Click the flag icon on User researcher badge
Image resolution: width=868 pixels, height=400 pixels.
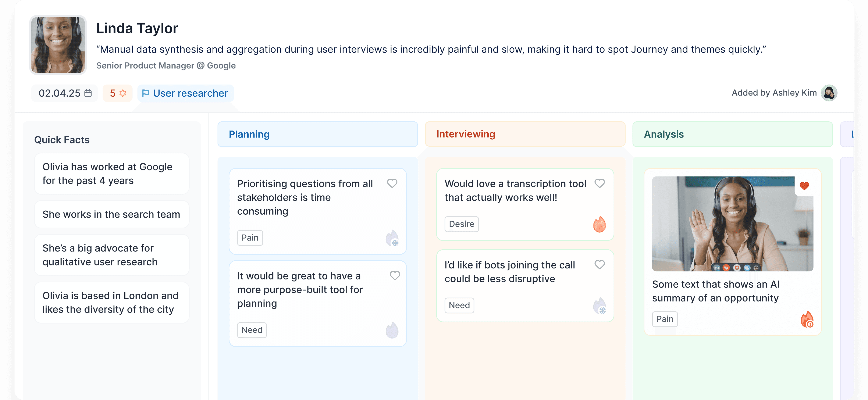[146, 93]
